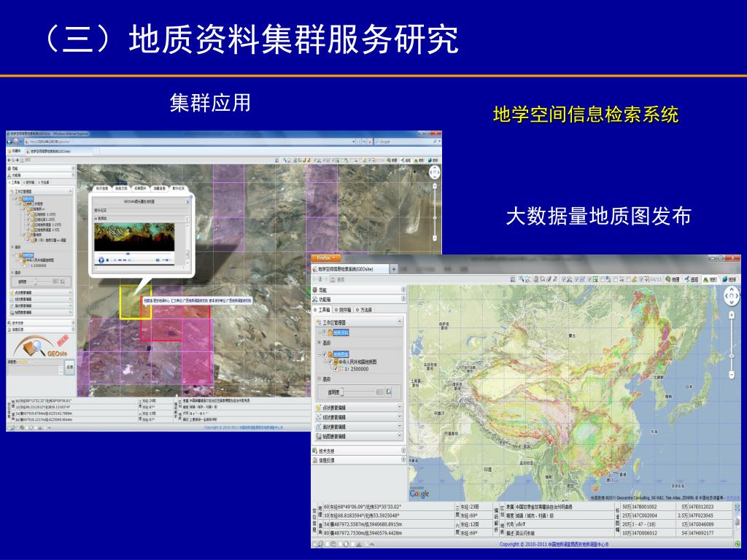This screenshot has width=747, height=560.
Task: Click the 导航 gear icon in front window
Action: [x=315, y=289]
